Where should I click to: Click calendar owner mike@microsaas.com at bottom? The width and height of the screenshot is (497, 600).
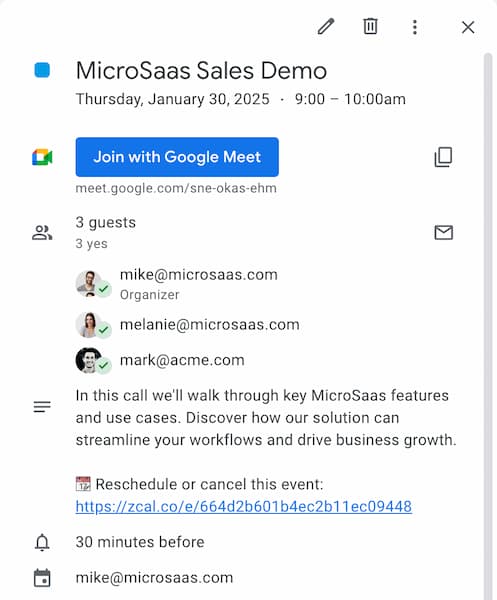155,578
